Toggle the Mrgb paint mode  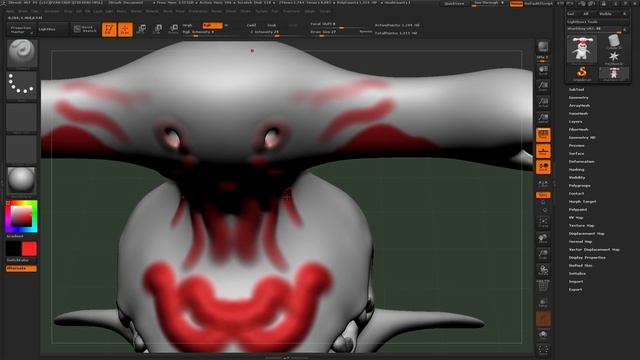187,25
